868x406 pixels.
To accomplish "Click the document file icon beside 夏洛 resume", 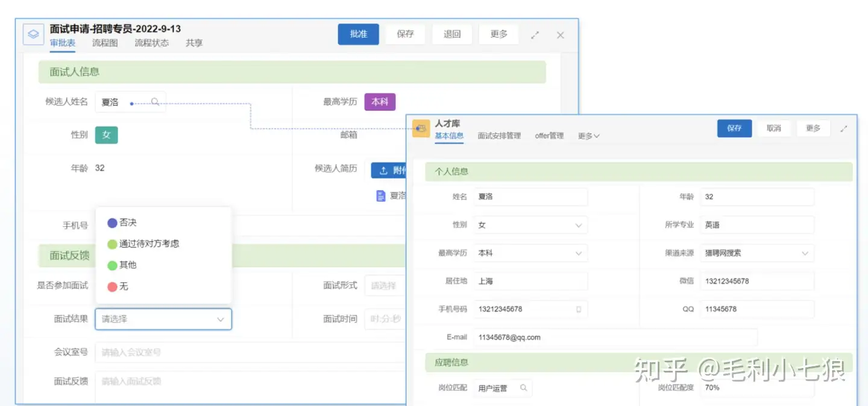I will (x=380, y=195).
